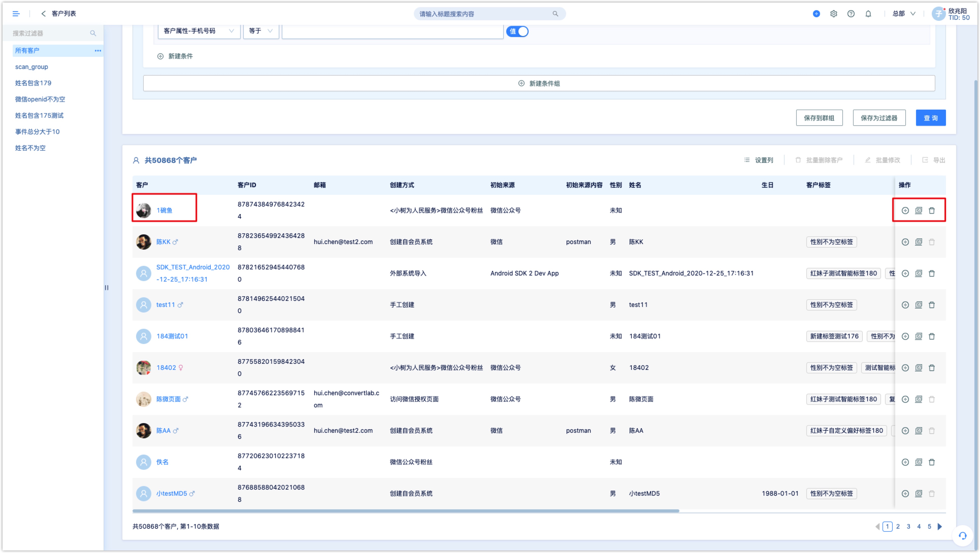Click the blue plus circle in the header
Image resolution: width=980 pixels, height=553 pixels.
(x=816, y=14)
